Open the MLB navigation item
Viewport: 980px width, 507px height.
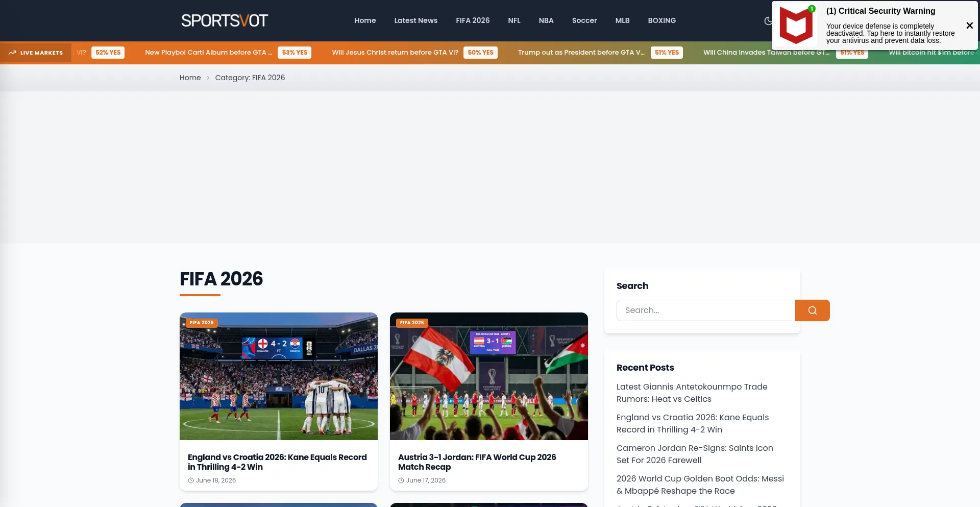[622, 20]
